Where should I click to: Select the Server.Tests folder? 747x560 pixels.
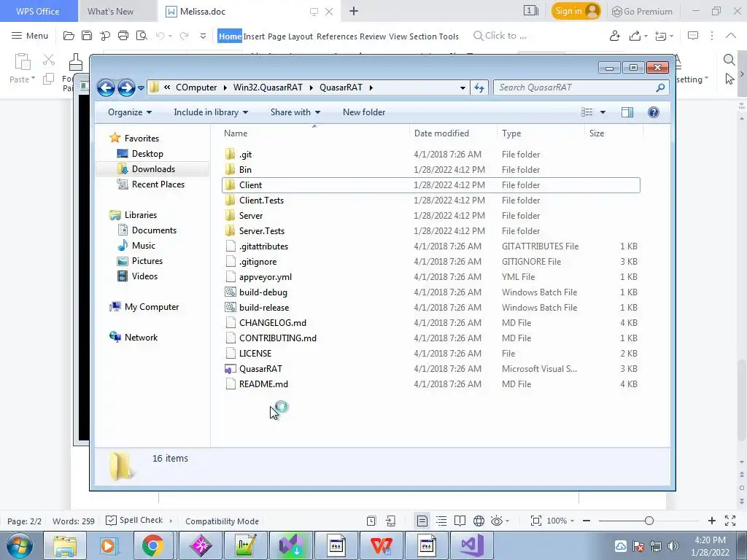[x=430, y=231]
